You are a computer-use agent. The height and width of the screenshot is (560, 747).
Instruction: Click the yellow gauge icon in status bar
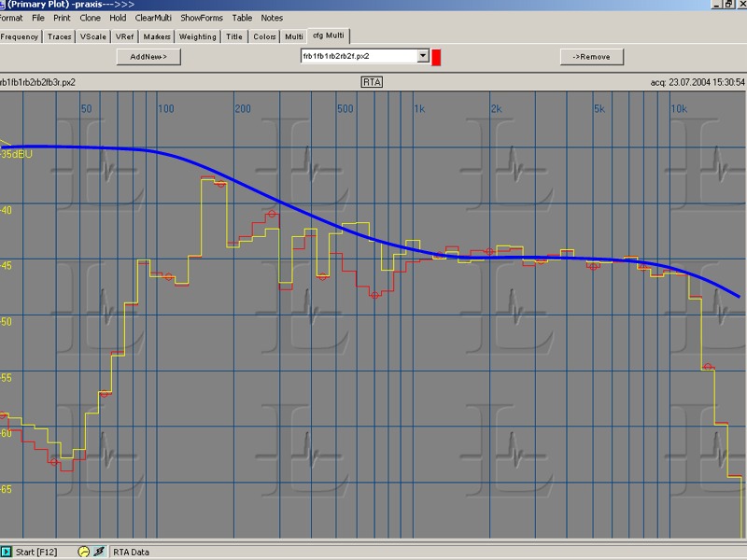tap(84, 552)
